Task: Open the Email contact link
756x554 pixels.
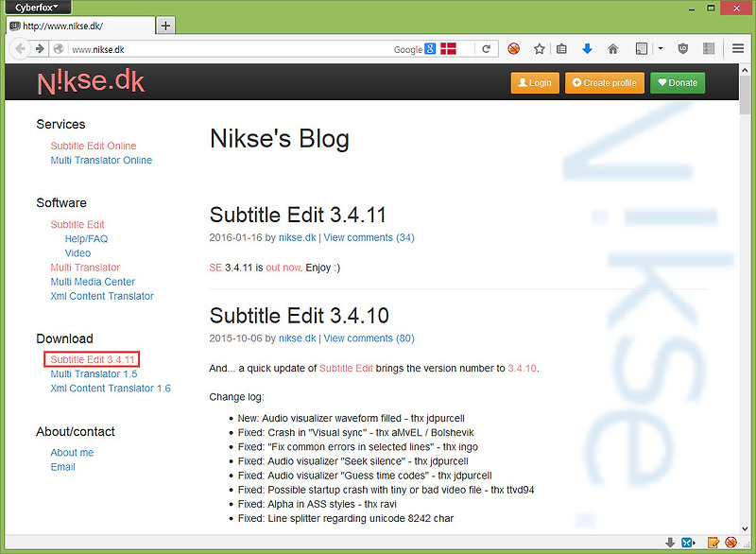Action: [62, 467]
